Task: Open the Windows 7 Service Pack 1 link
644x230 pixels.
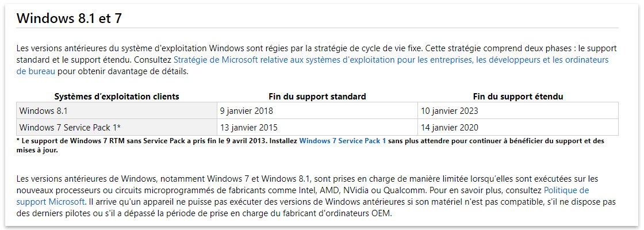Action: pyautogui.click(x=343, y=141)
